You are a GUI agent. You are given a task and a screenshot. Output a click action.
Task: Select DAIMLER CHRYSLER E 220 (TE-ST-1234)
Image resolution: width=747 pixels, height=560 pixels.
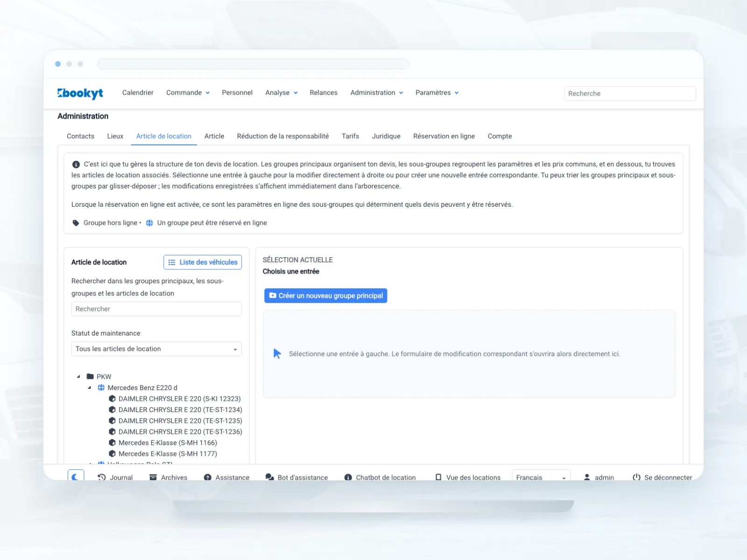180,410
